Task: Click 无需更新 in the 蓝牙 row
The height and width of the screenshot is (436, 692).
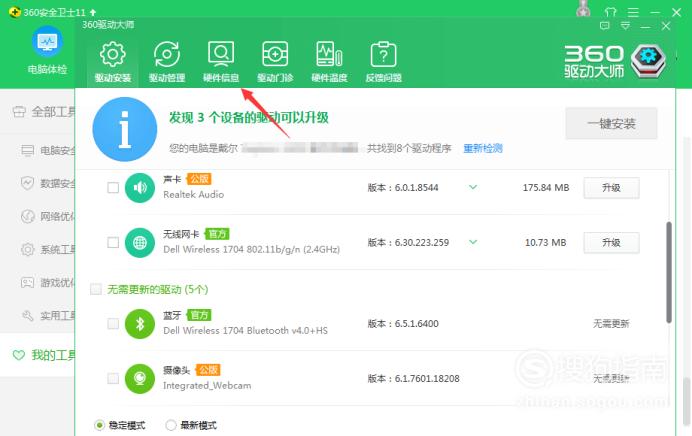Action: [611, 323]
